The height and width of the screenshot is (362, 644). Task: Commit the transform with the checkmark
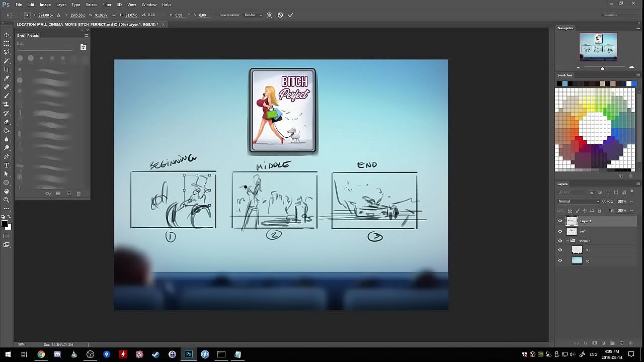290,15
